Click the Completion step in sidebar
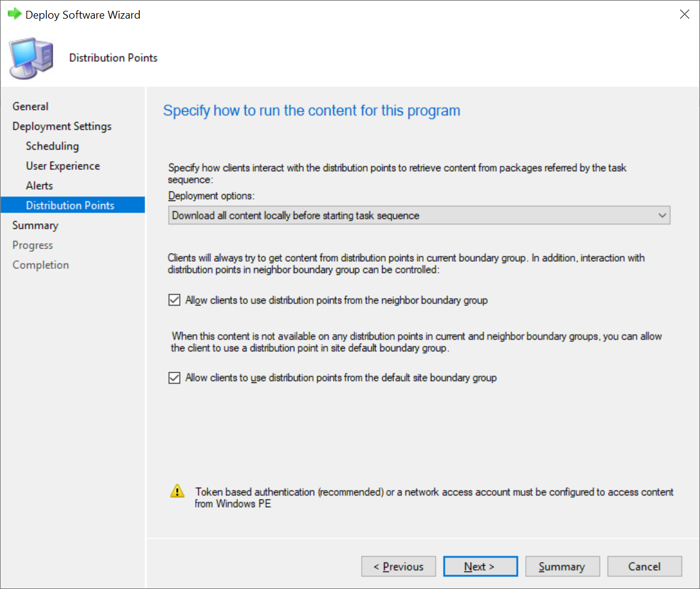 [41, 265]
